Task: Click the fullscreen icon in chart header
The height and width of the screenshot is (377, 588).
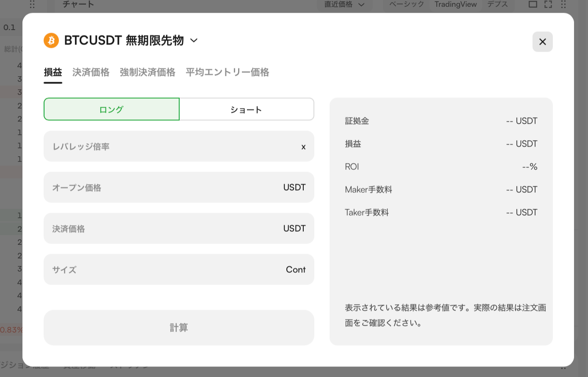Action: pos(548,4)
